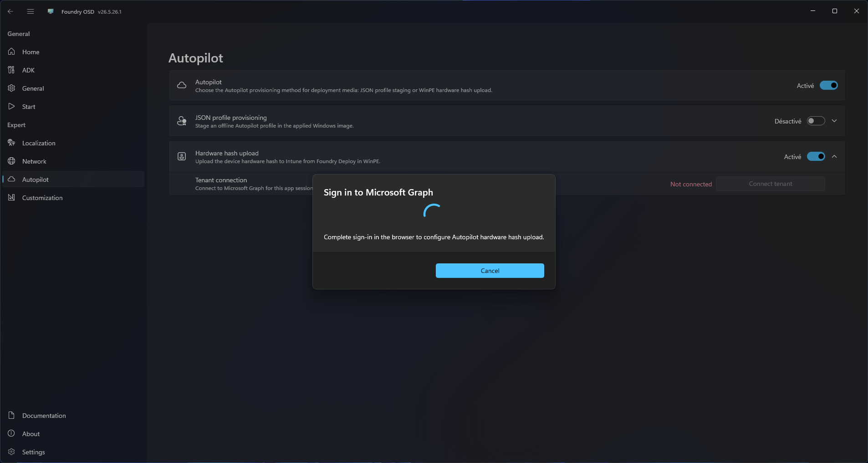Select the Autopilot navigation item
Viewport: 868px width, 463px height.
tap(73, 179)
